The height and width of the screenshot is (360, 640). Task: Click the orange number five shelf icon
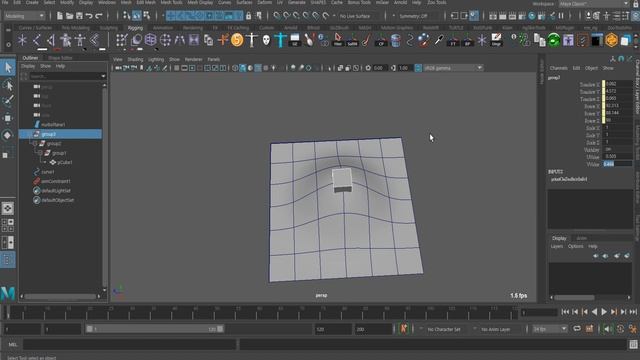pyautogui.click(x=237, y=40)
